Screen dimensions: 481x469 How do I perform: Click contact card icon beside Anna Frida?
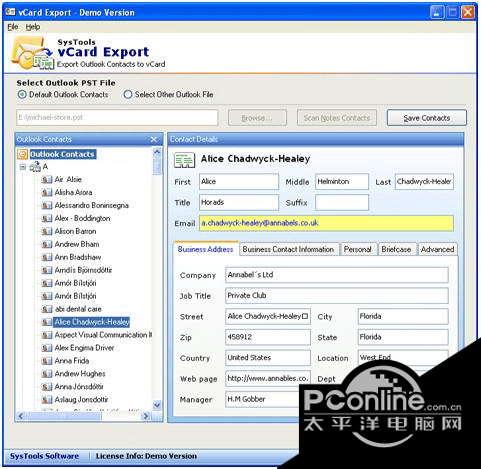coord(47,361)
